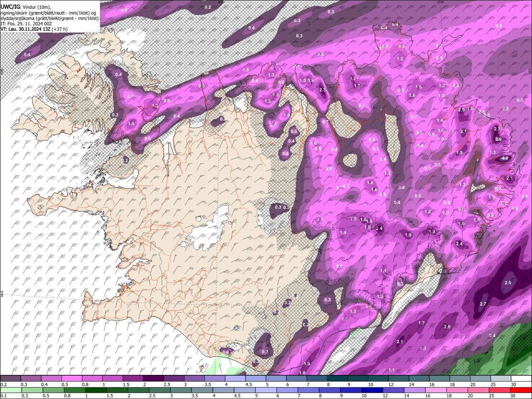532x399 pixels.
Task: Click the light blue snowfall swatch labeled 4
Action: tap(235, 379)
